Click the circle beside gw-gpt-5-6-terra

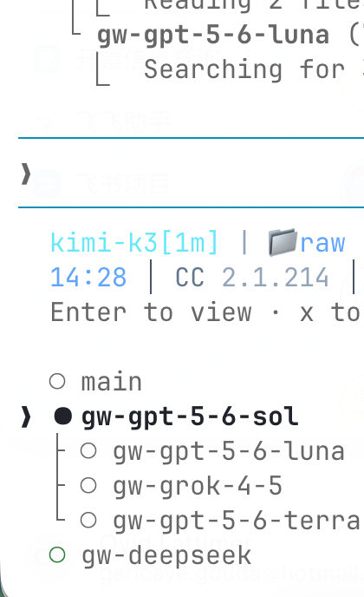(88, 520)
